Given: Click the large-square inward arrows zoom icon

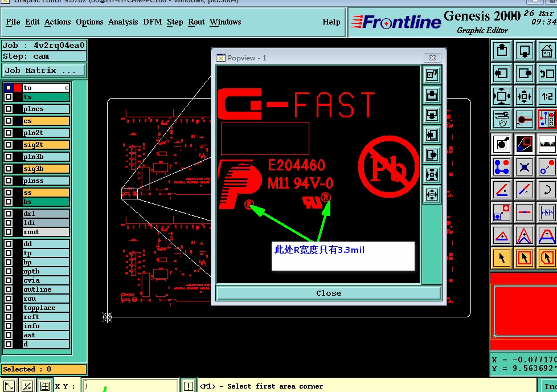Looking at the screenshot, I should coord(502,96).
